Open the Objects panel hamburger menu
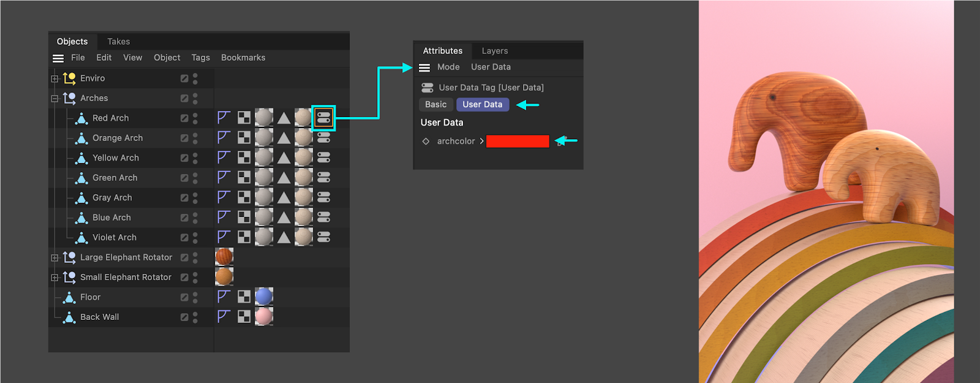980x383 pixels. (58, 58)
